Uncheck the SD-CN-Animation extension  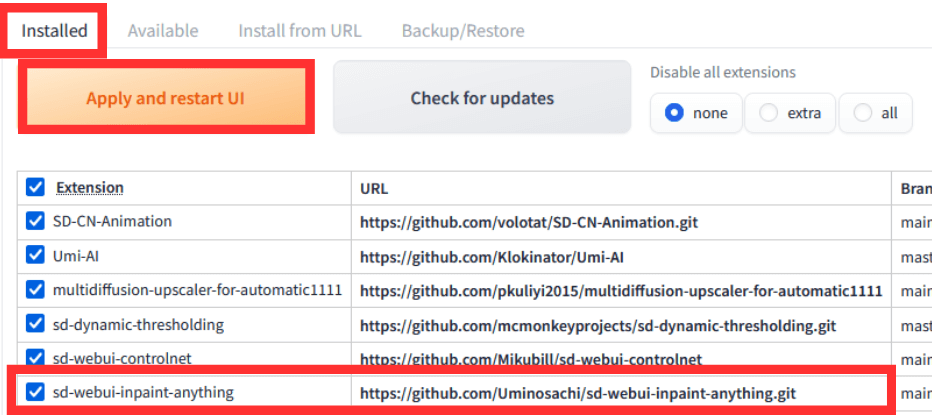click(36, 221)
